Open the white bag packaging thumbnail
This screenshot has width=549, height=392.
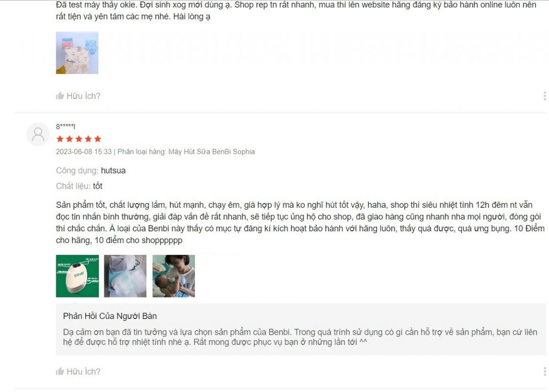(125, 276)
